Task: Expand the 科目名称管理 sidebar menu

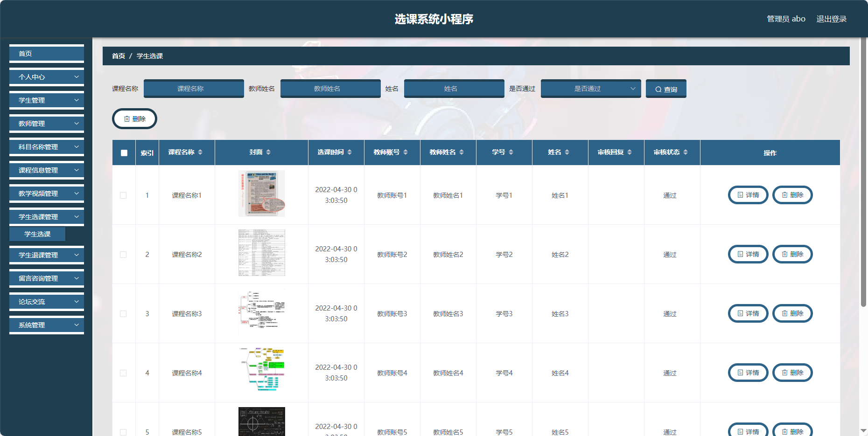Action: 47,147
